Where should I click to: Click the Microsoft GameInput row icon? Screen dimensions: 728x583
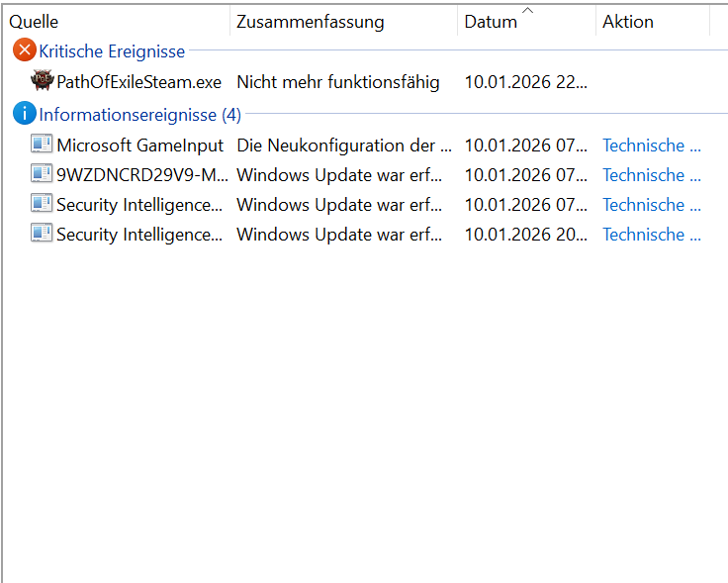[42, 145]
